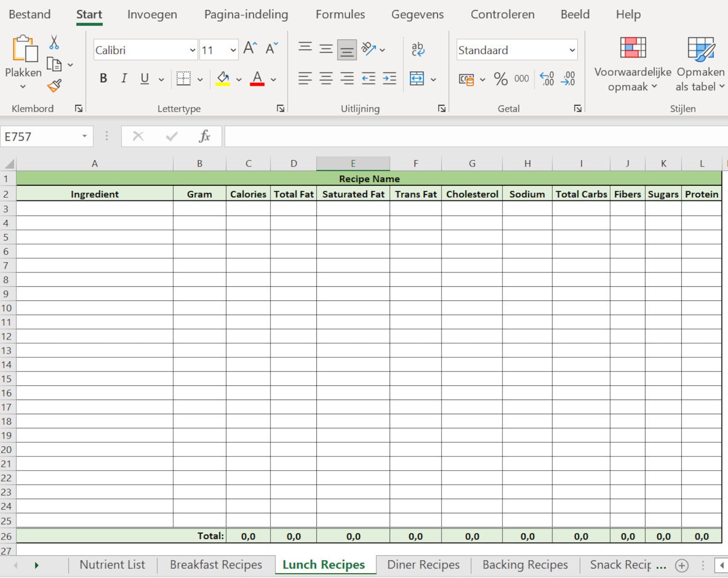Expand the Voorwaardelijke opmaak menu

633,64
